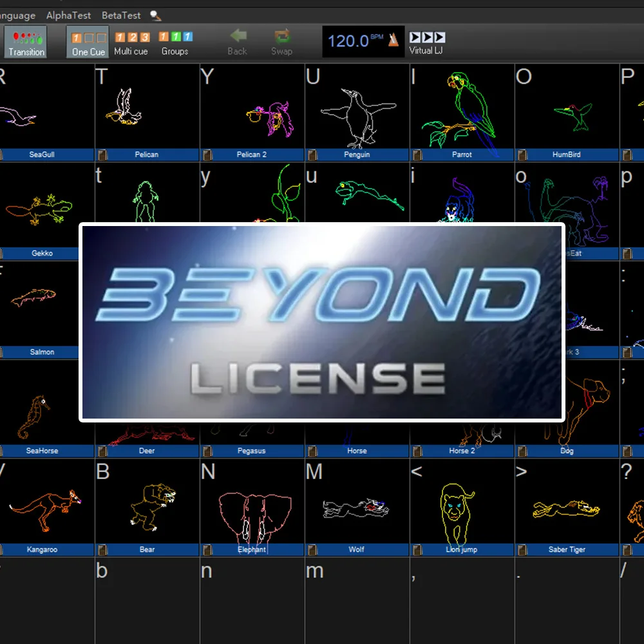Click the small icon beside Deer label
This screenshot has width=644, height=644.
[x=102, y=451]
